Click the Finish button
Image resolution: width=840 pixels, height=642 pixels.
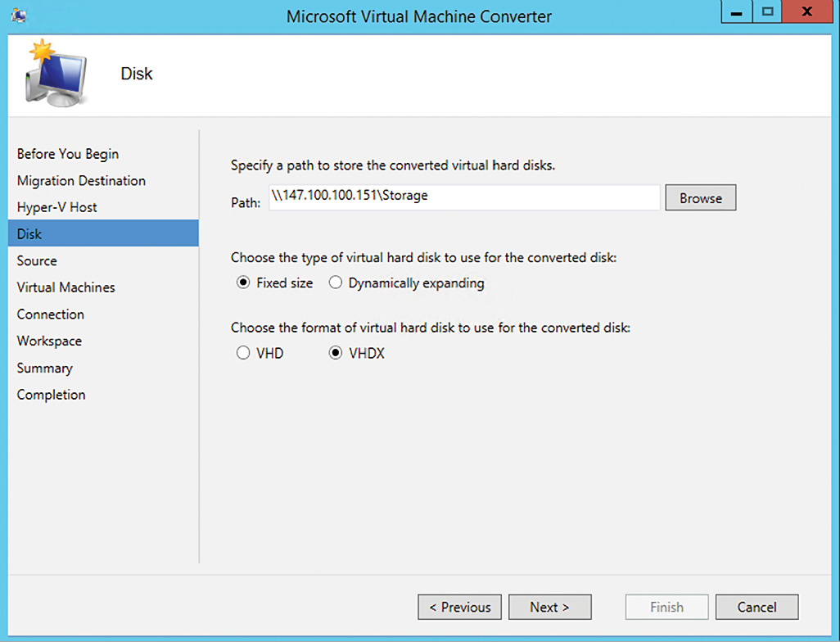(x=666, y=607)
